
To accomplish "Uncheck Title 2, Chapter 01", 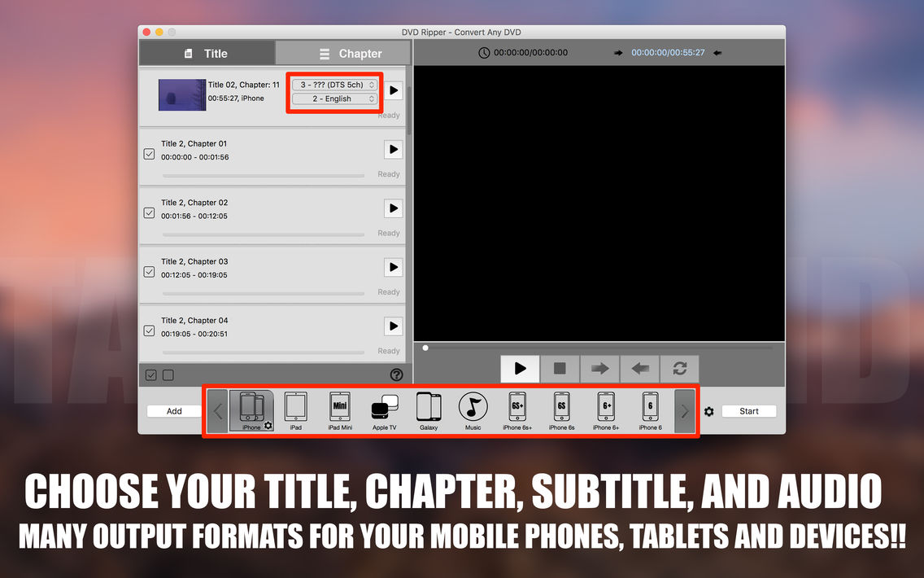I will click(149, 153).
